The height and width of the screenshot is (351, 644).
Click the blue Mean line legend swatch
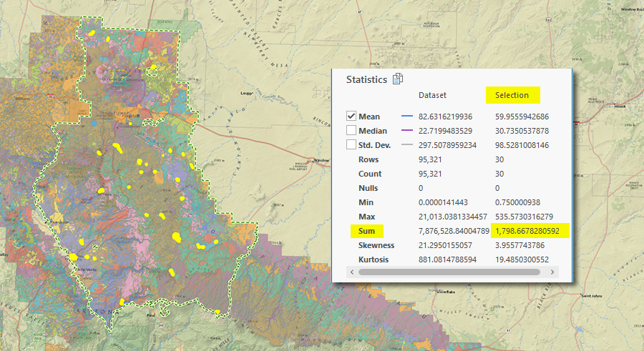click(406, 117)
